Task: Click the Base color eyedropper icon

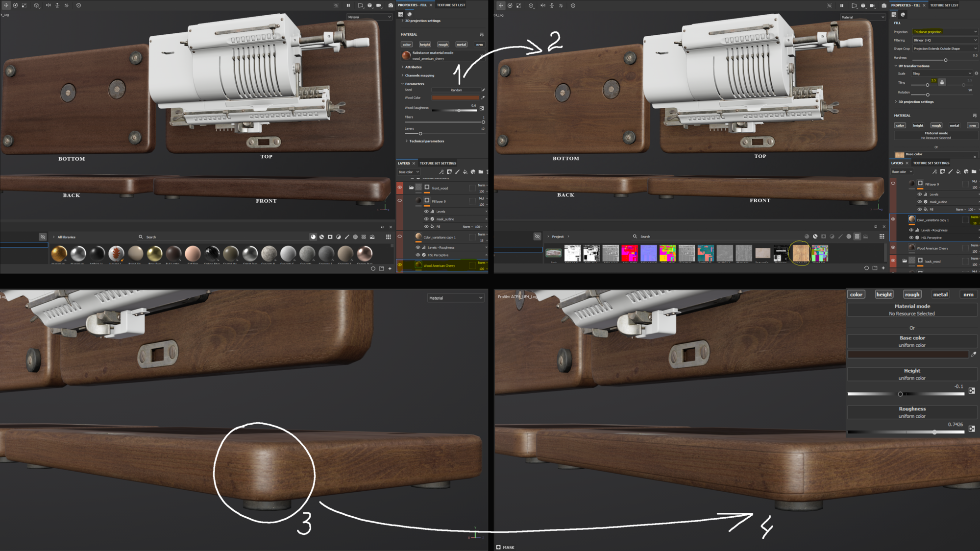Action: tap(974, 354)
